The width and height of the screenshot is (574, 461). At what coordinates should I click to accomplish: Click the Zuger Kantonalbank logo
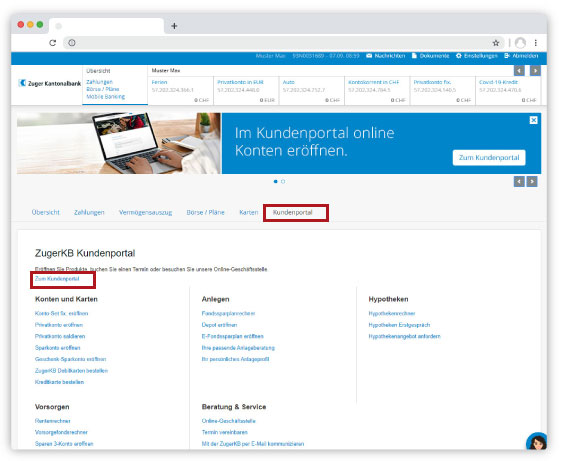[x=49, y=83]
